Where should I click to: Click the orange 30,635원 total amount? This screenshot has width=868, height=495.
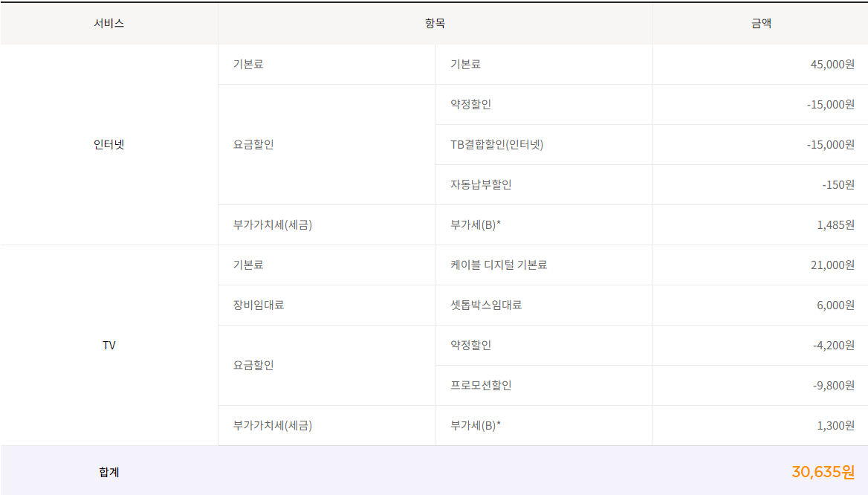(823, 471)
